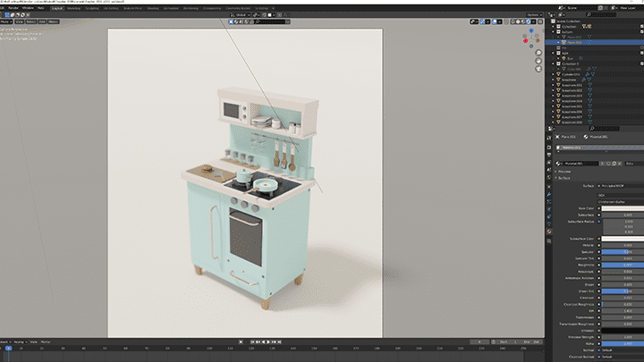Collapse Collection 5 in the outliner
This screenshot has width=644, height=362.
(554, 63)
